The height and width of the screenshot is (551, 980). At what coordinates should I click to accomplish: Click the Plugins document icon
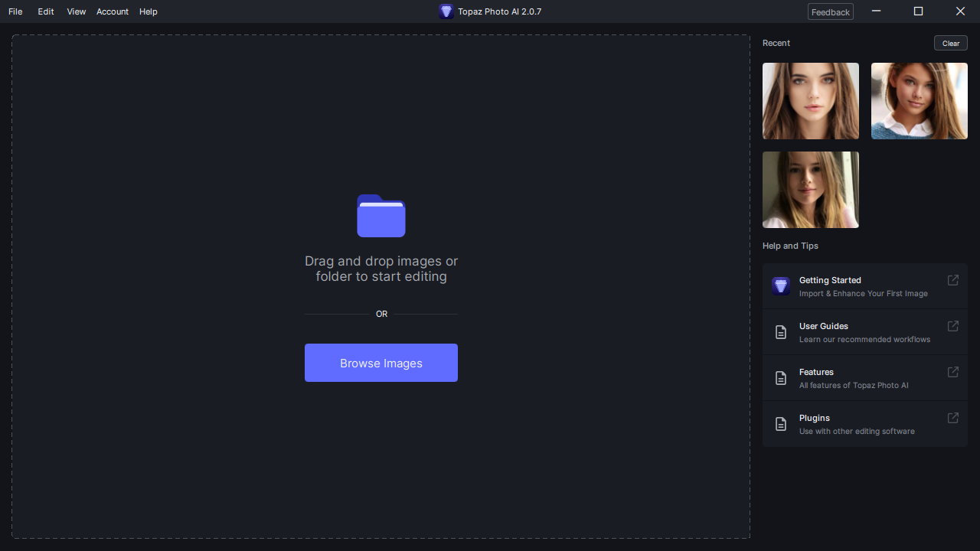click(781, 423)
